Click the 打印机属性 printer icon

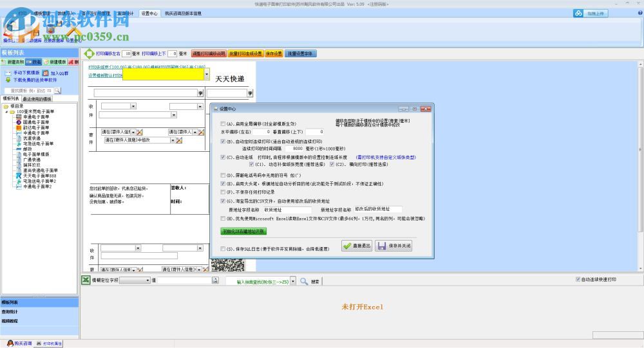point(39,343)
